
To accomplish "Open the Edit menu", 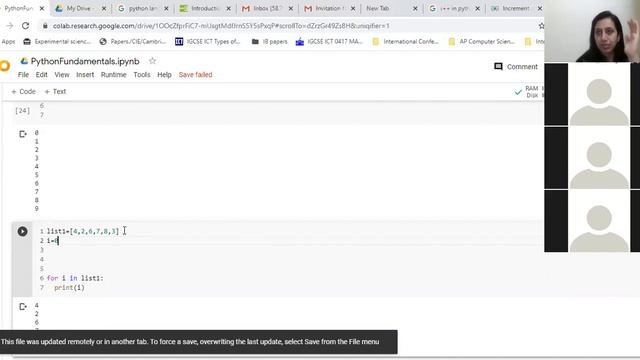I will click(x=42, y=75).
